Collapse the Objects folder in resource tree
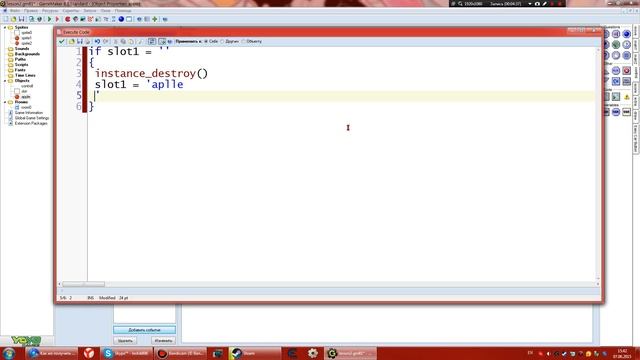Viewport: 640px width, 360px height. click(x=5, y=81)
